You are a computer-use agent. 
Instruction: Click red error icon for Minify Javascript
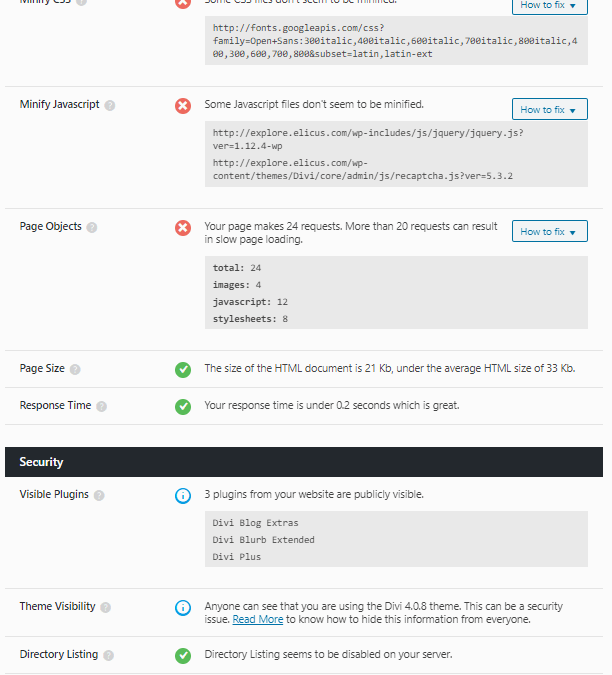183,106
